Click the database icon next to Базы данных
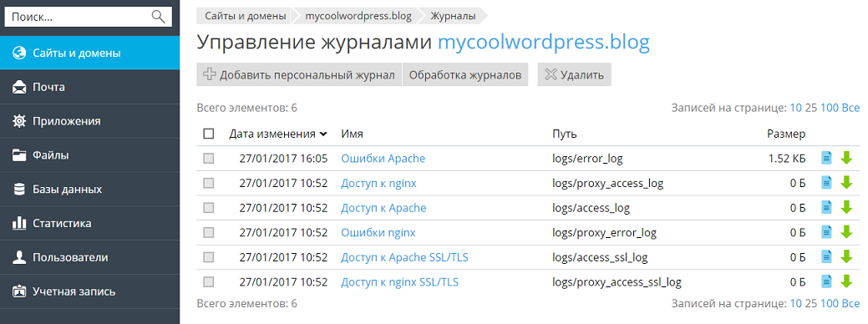 click(x=19, y=189)
